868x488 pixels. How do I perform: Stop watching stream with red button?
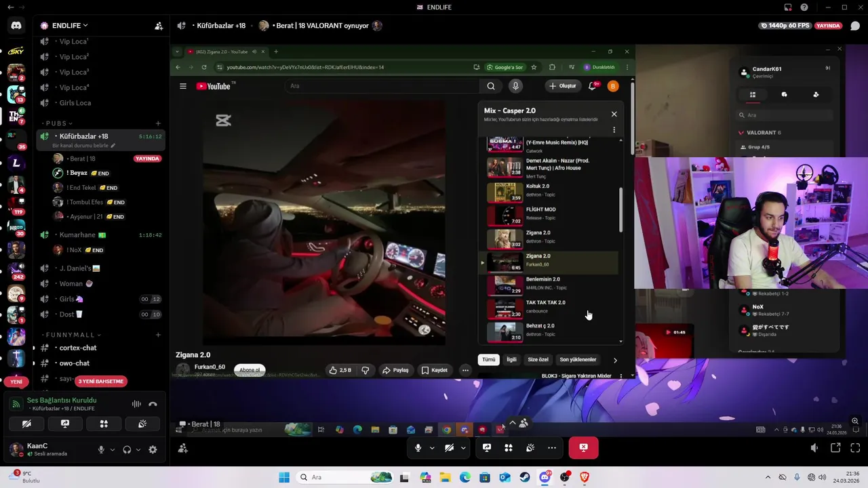583,447
